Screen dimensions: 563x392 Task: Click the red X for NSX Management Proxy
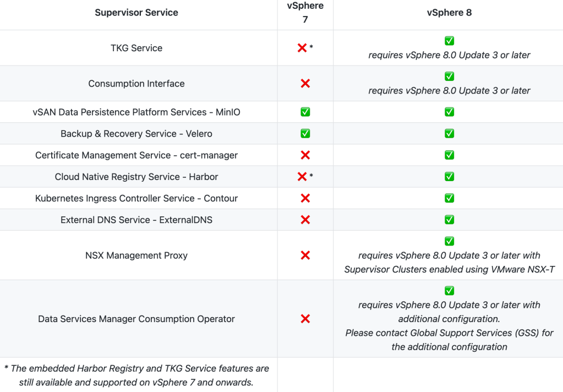pyautogui.click(x=305, y=255)
